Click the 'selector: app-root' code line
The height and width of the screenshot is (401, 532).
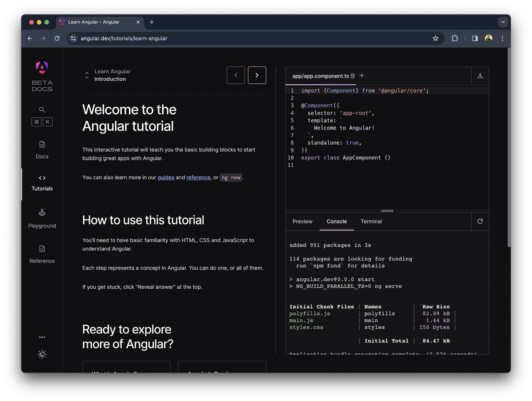(341, 113)
